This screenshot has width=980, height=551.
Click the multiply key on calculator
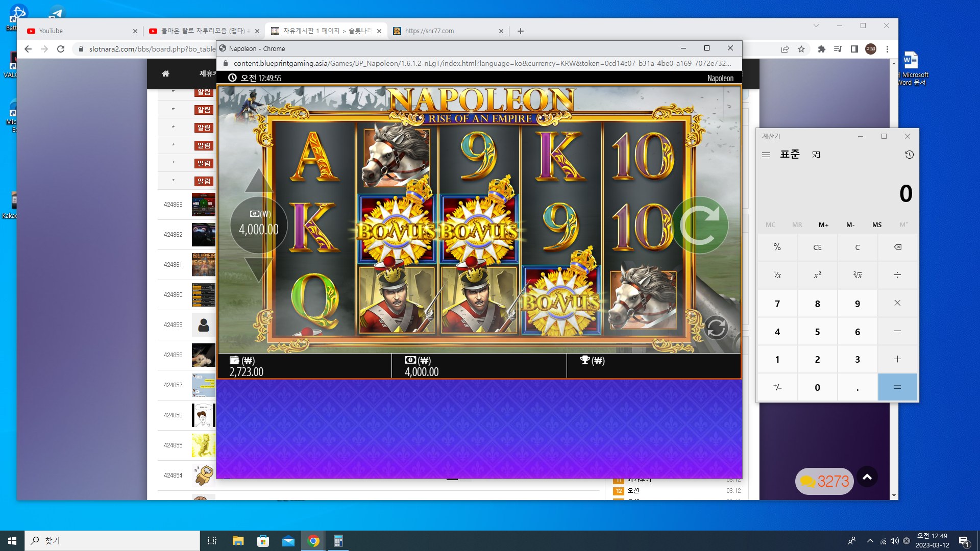click(x=897, y=303)
